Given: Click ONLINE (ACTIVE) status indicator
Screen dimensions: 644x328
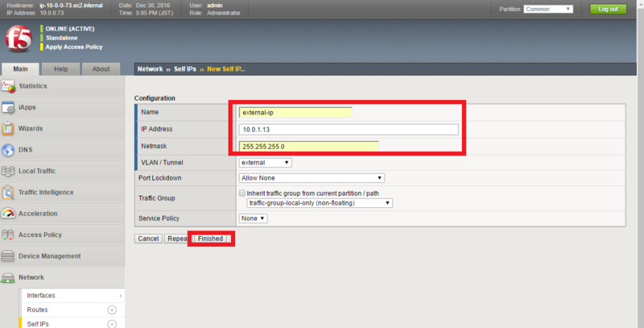Looking at the screenshot, I should click(x=70, y=29).
